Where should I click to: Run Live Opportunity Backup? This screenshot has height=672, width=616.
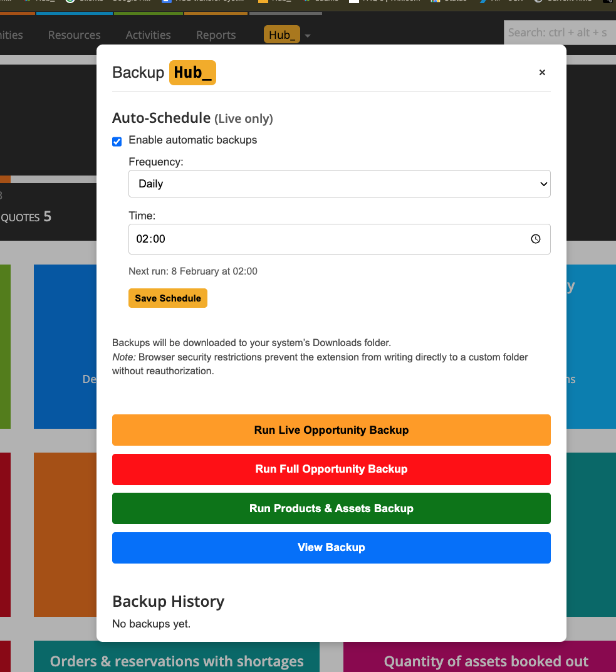point(331,430)
